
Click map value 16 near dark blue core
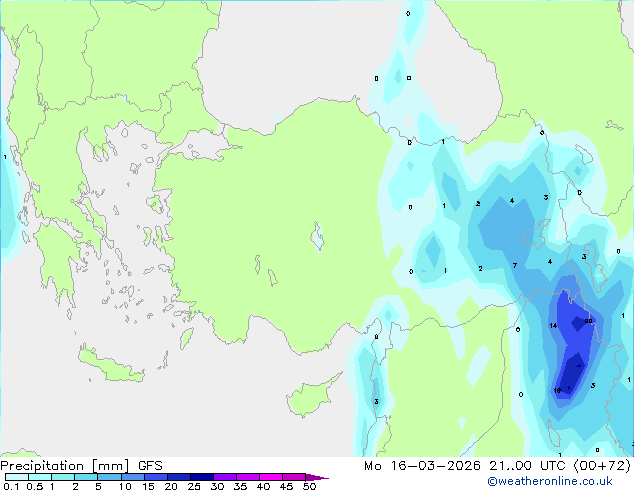coord(557,390)
